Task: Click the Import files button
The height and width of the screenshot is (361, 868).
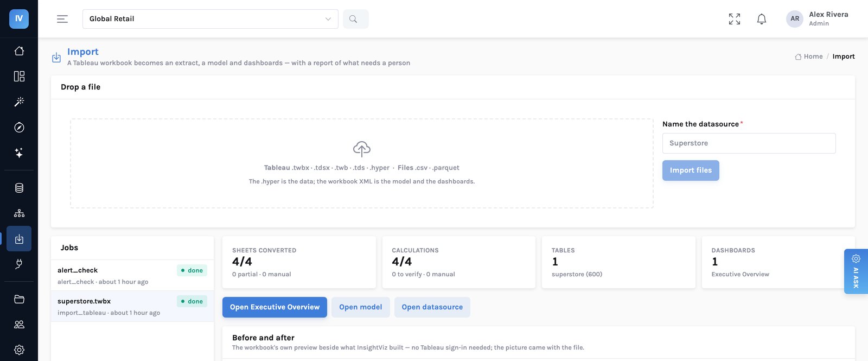Action: [691, 170]
